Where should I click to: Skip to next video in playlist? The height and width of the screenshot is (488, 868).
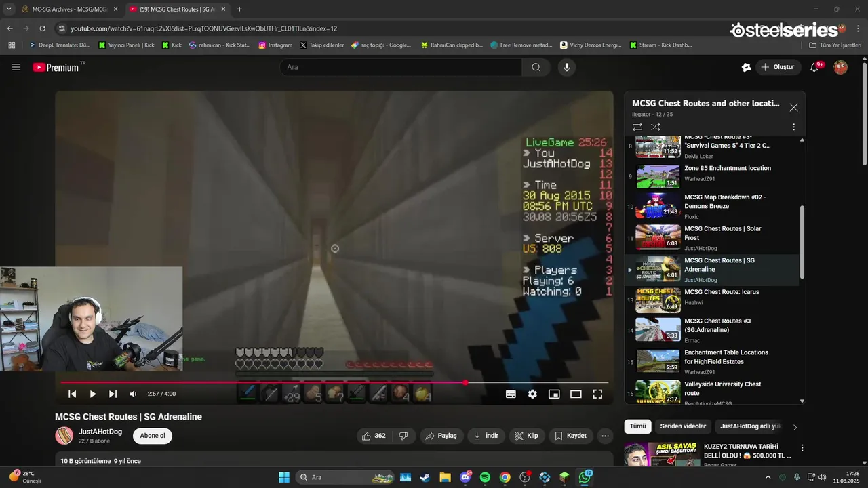[113, 394]
